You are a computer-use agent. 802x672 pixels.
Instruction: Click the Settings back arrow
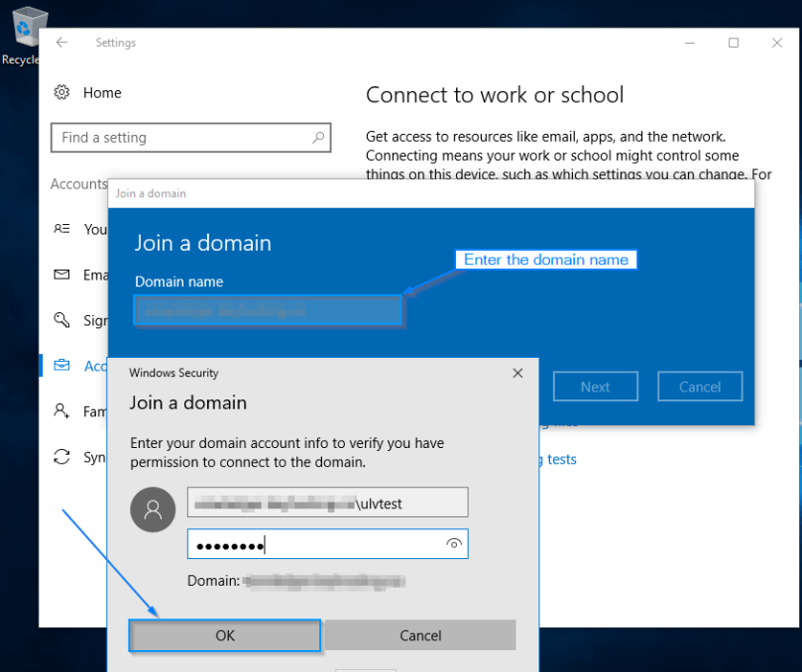[x=61, y=43]
